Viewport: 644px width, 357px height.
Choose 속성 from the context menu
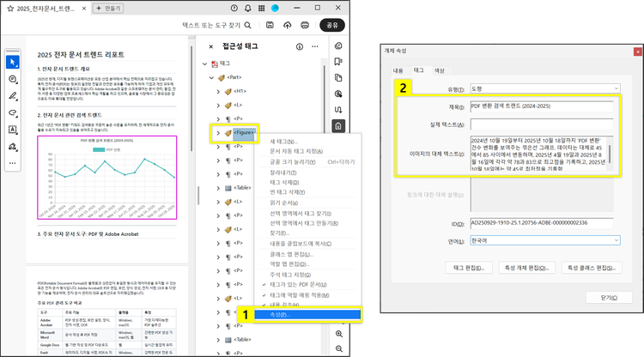point(307,315)
